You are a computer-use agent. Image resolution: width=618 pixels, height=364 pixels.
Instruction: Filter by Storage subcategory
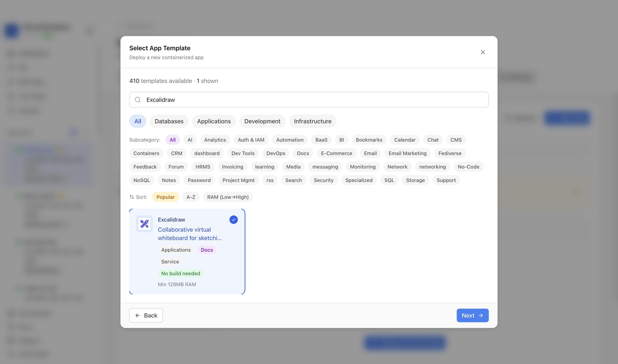pyautogui.click(x=415, y=180)
